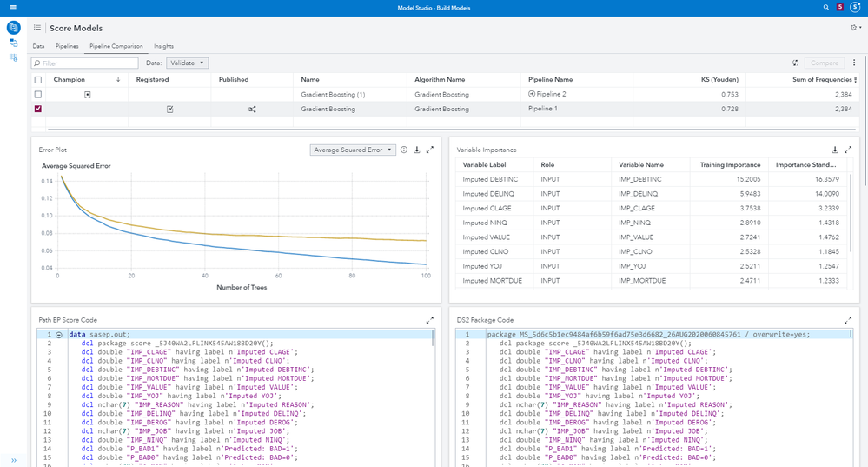Open the Pipeline 2 link
868x467 pixels.
(551, 94)
